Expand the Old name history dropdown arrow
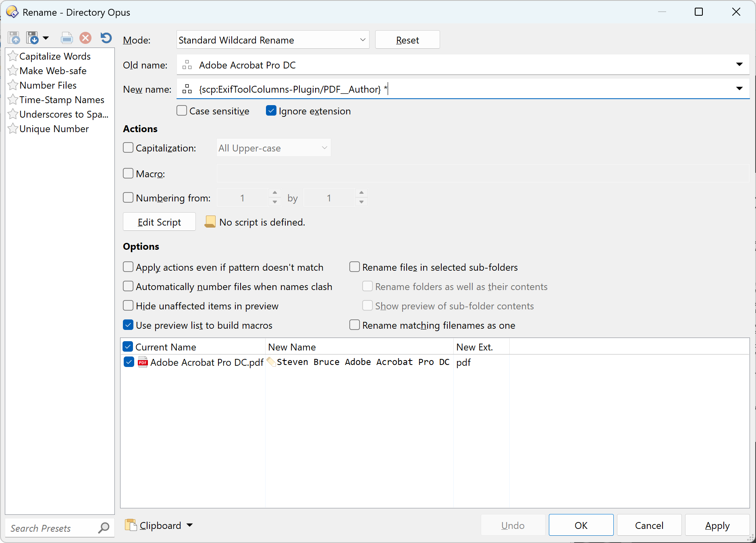Image resolution: width=756 pixels, height=543 pixels. pyautogui.click(x=739, y=65)
